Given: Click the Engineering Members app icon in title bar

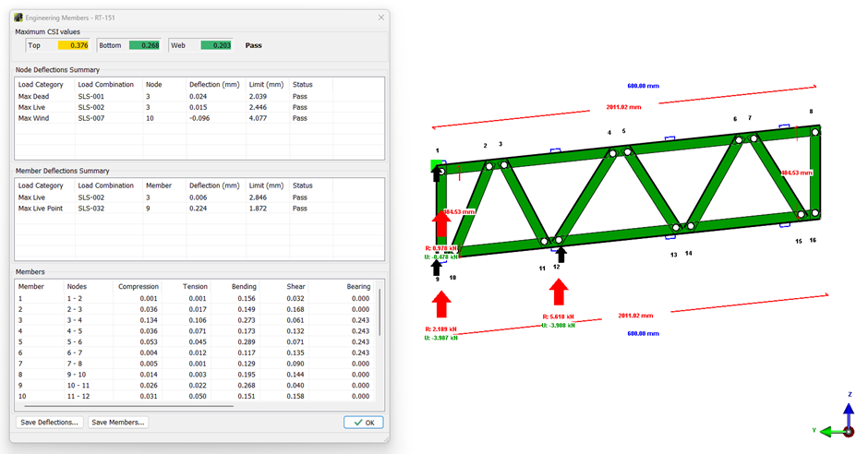Looking at the screenshot, I should coord(18,17).
